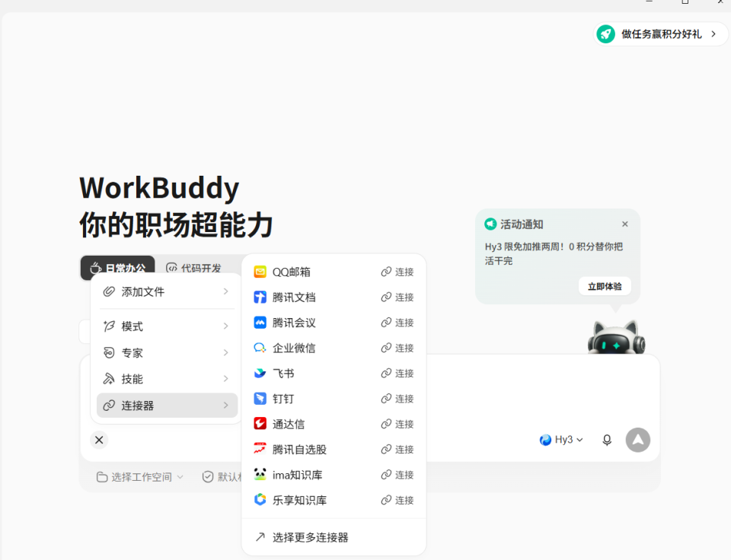Connect 飞书 via its 连接 link
Screen dimensions: 731x560
pyautogui.click(x=397, y=373)
